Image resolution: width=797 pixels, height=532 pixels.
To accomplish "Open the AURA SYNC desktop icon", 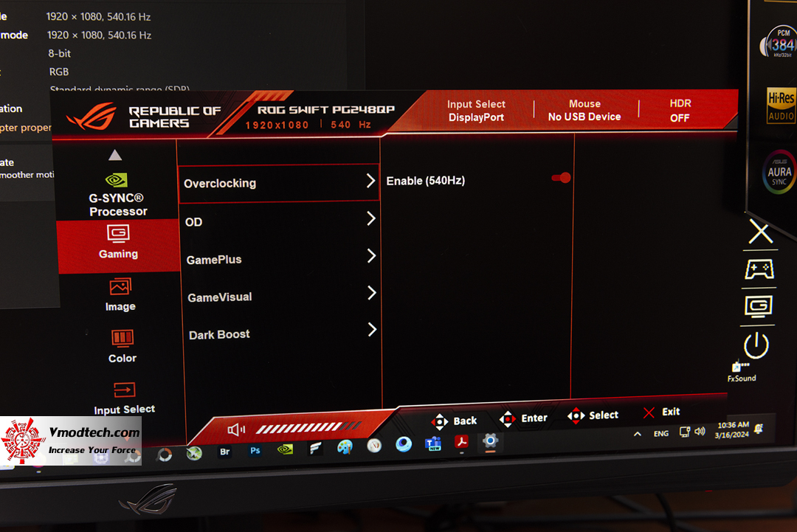I will [779, 172].
